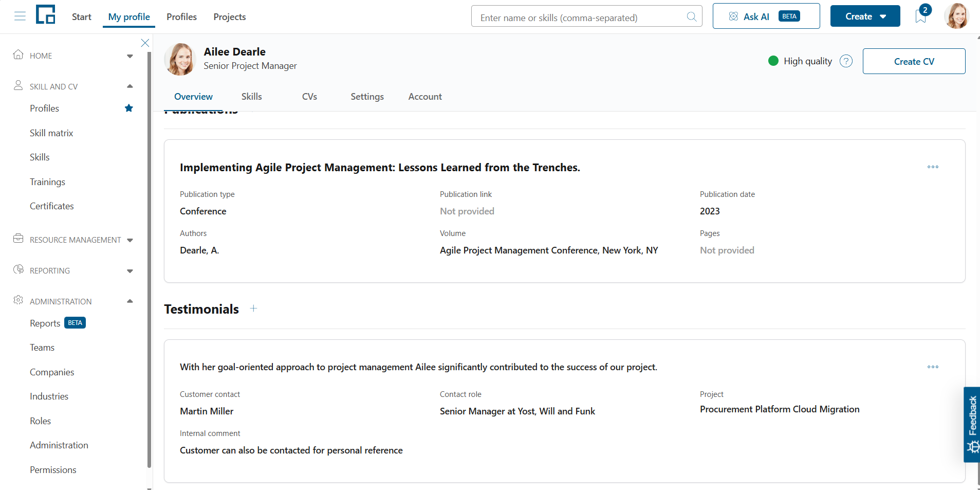Collapse the SKILL AND CV section
980x490 pixels.
pos(130,86)
